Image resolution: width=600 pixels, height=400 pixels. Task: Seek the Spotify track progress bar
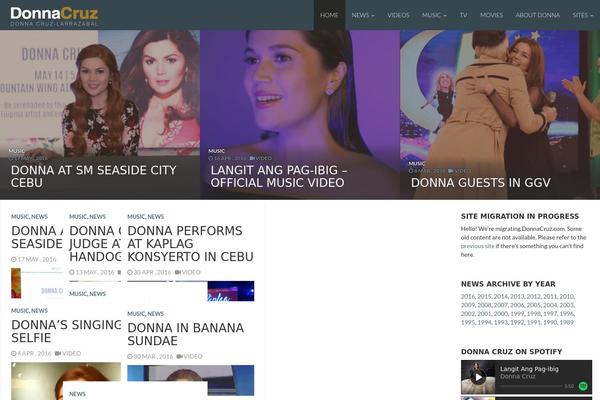(x=530, y=386)
